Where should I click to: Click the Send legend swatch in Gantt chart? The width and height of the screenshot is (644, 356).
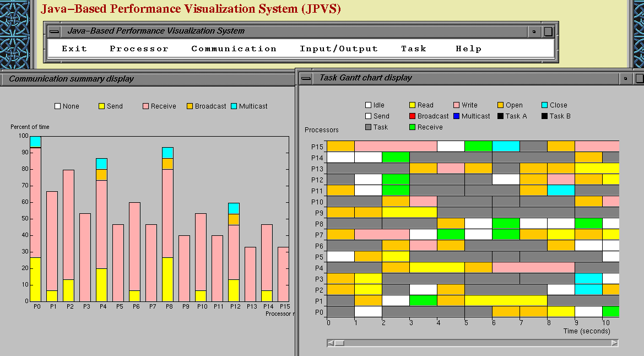tap(369, 116)
